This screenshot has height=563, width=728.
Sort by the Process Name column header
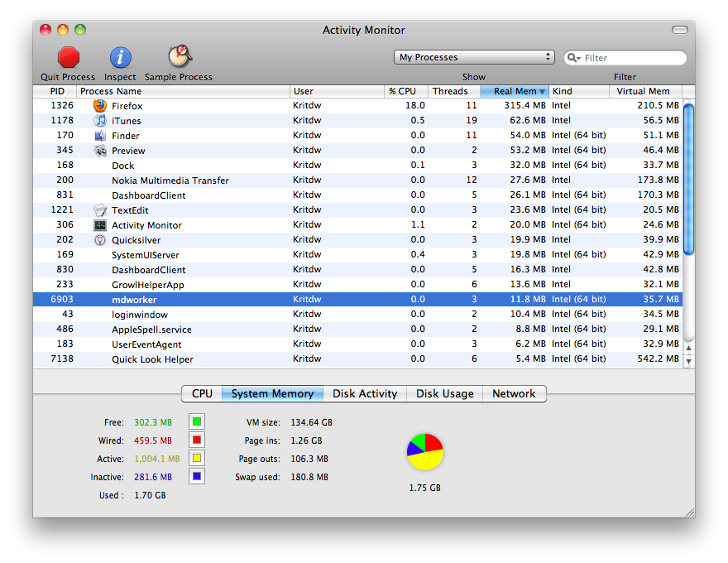(183, 92)
